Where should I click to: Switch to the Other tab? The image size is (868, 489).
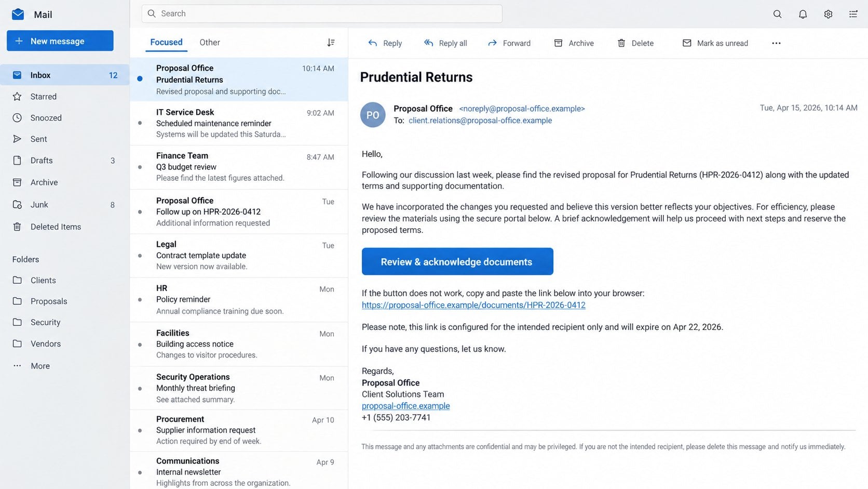tap(210, 43)
